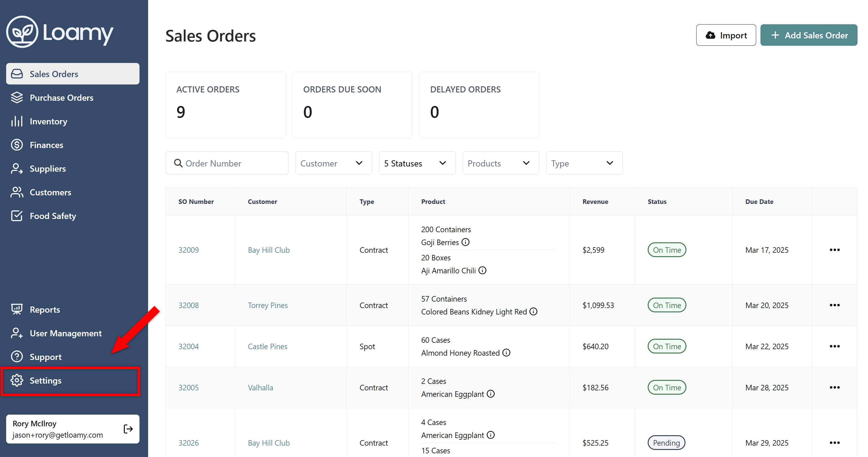Click On Time status badge for order 32009

666,250
